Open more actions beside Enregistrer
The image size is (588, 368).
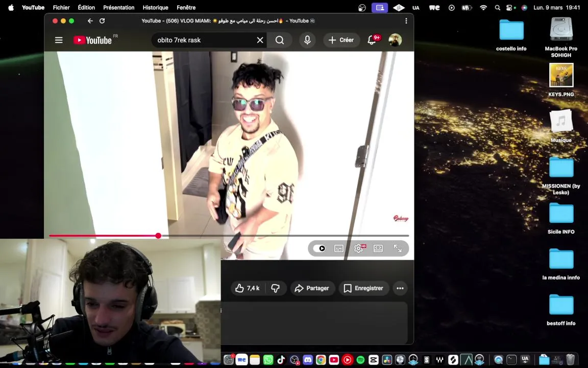400,288
